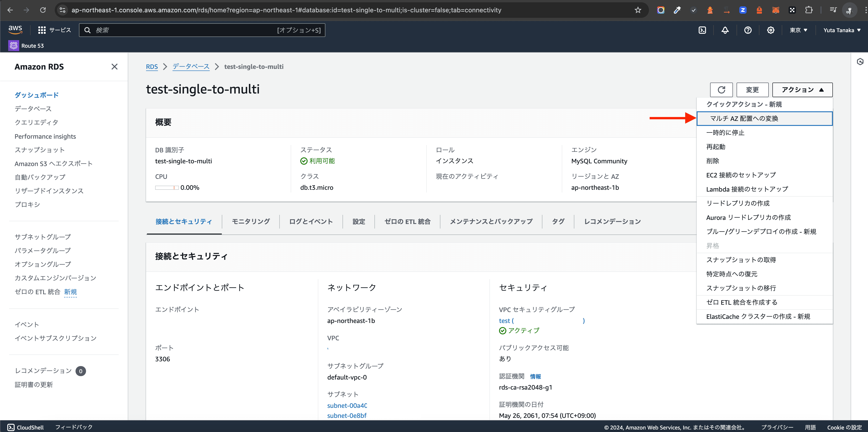Open the browser extensions puzzle icon
Image resolution: width=868 pixels, height=432 pixels.
pyautogui.click(x=809, y=10)
